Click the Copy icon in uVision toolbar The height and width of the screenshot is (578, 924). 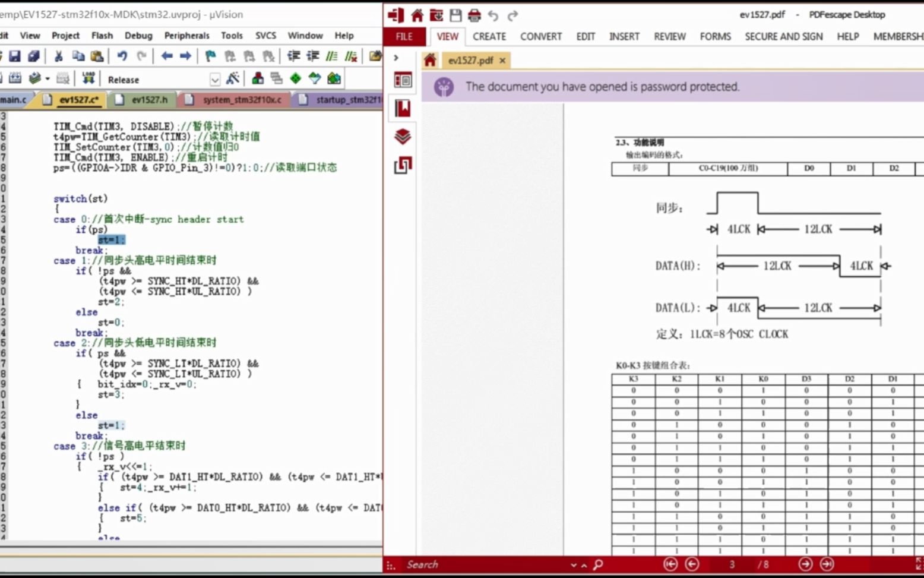point(78,56)
